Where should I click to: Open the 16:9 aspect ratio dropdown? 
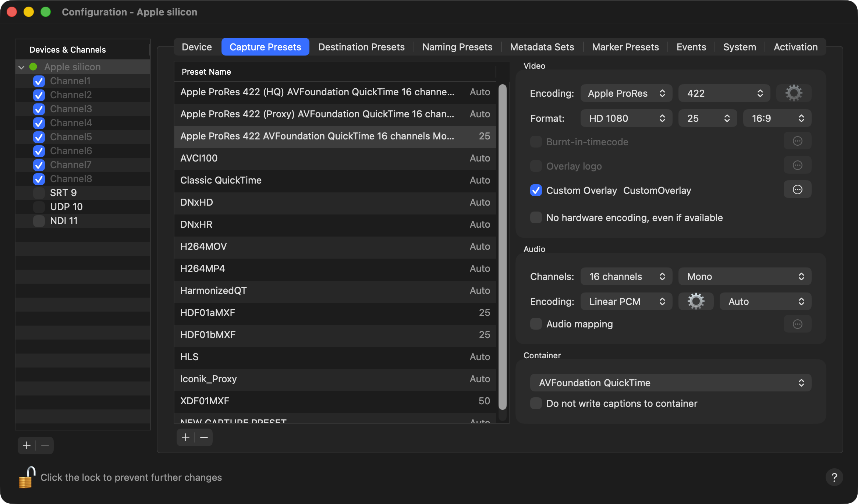click(777, 118)
